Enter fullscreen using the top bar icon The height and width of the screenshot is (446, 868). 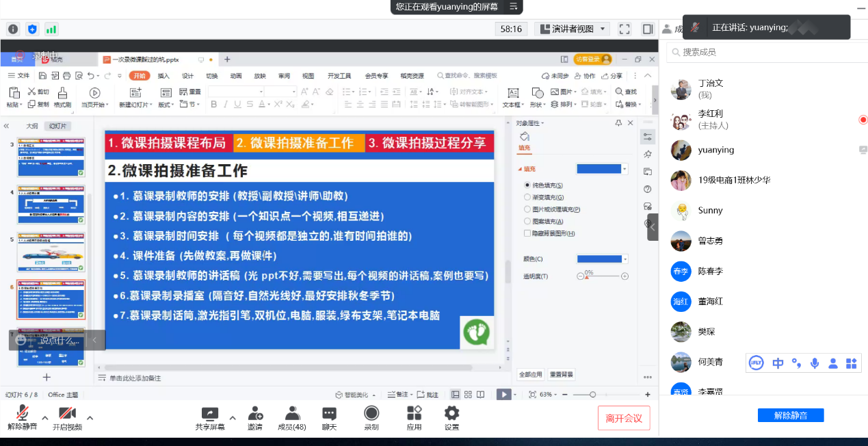(624, 29)
